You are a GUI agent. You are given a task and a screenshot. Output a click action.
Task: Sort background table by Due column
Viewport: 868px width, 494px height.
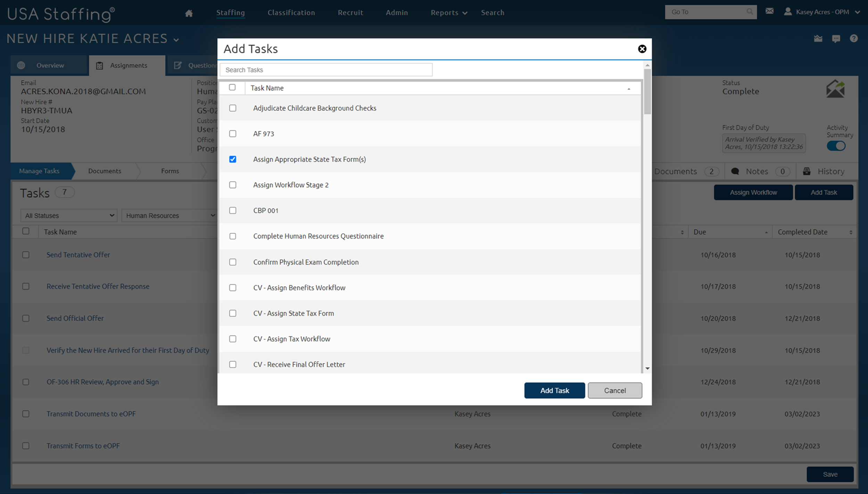coord(766,232)
